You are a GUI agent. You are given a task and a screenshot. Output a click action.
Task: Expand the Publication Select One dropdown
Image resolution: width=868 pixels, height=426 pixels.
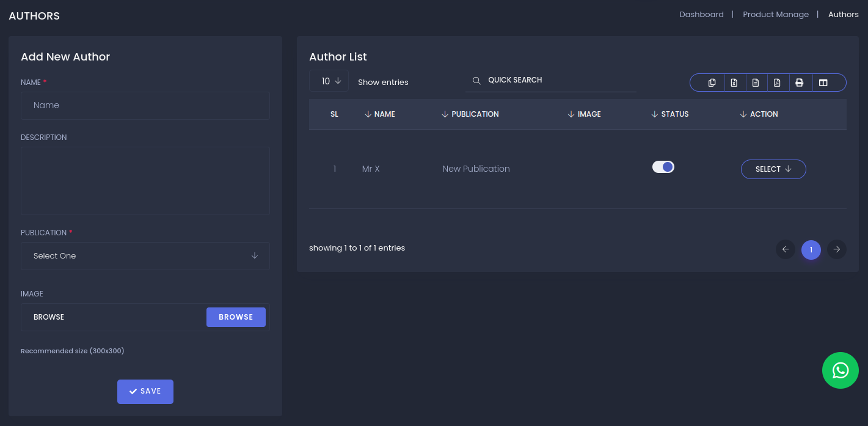click(145, 256)
